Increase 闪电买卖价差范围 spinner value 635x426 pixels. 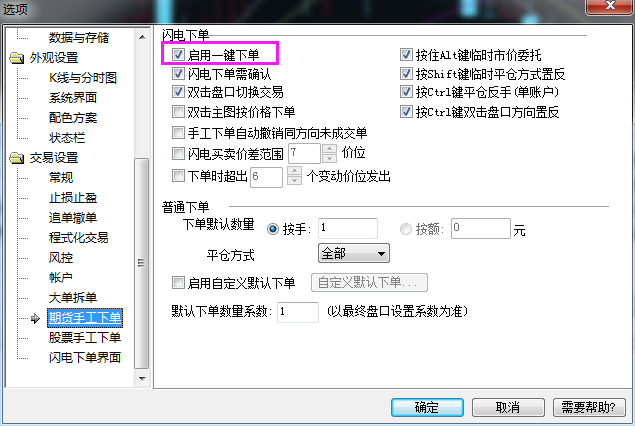330,149
